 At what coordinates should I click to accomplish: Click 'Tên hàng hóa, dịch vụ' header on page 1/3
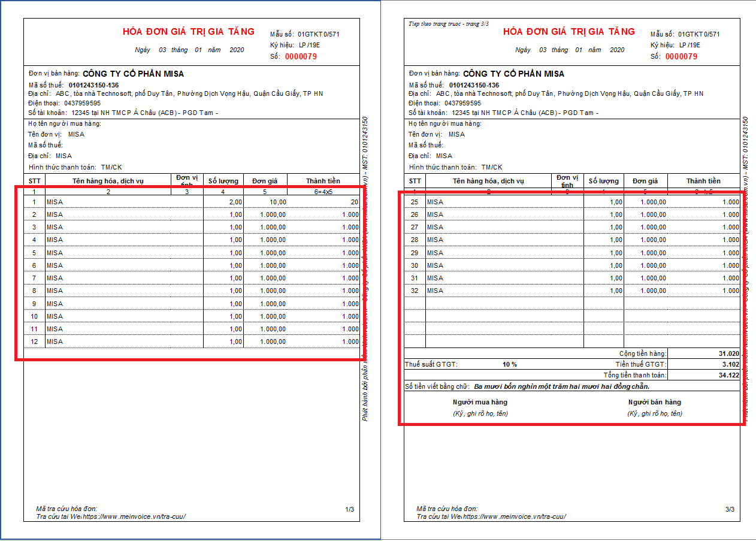[x=108, y=181]
